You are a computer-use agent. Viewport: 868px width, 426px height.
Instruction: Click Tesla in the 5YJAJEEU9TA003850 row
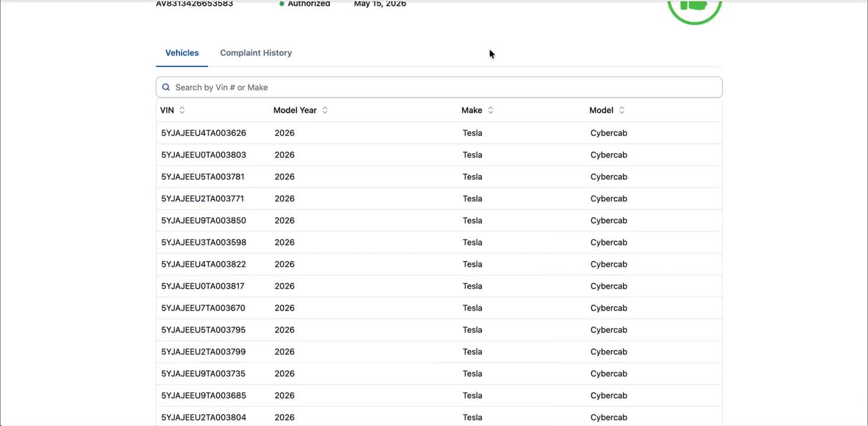tap(472, 221)
